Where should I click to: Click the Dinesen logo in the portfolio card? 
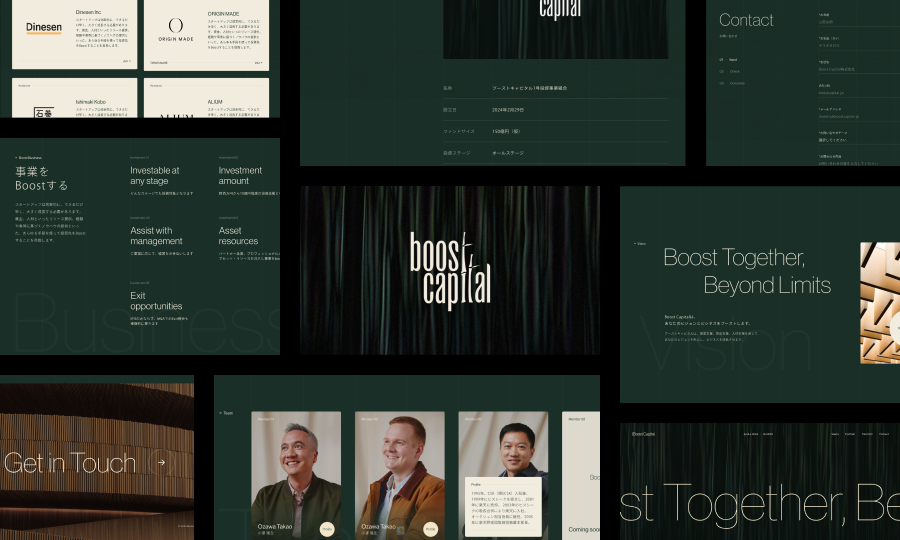tap(44, 28)
